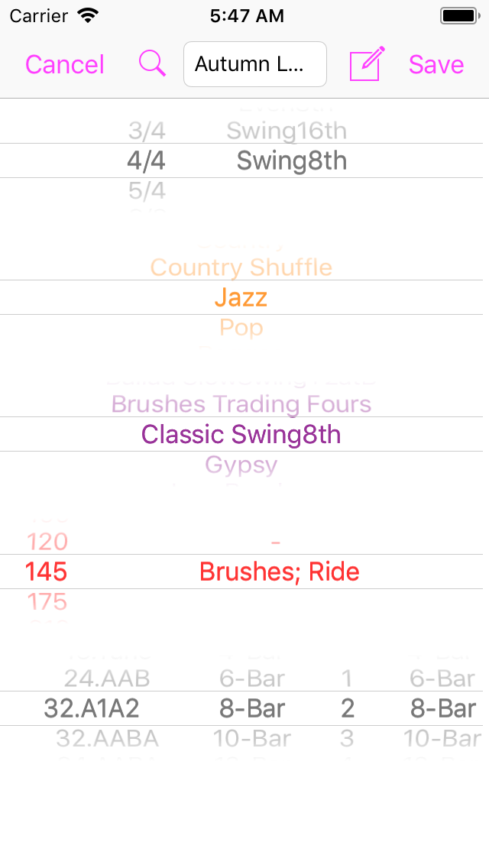Cancel the current editing session
The width and height of the screenshot is (489, 868).
pos(65,65)
